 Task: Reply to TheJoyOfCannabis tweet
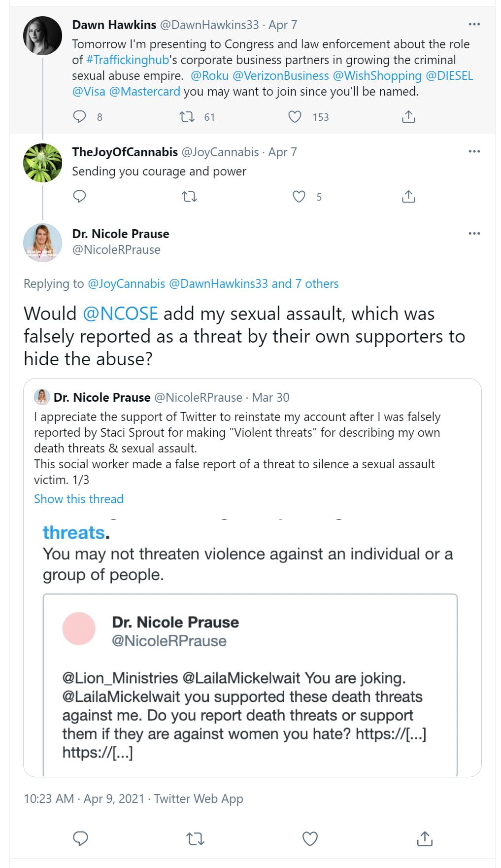(79, 197)
